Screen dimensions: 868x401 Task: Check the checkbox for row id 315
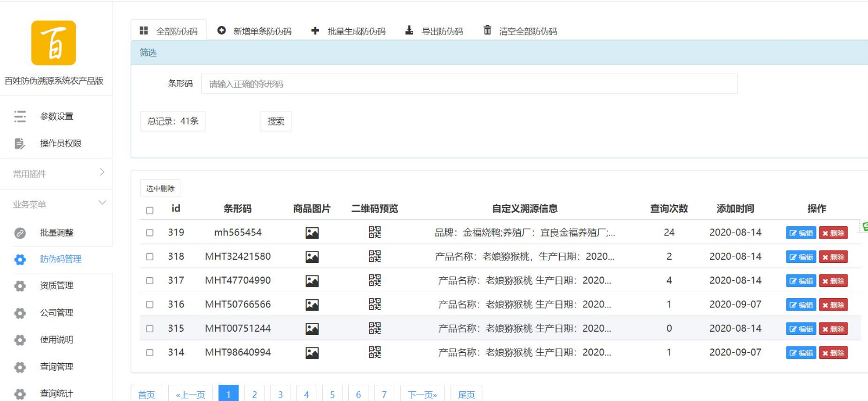[150, 328]
